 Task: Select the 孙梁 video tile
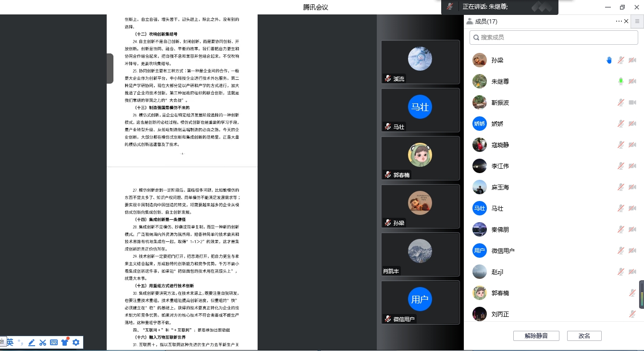421,206
